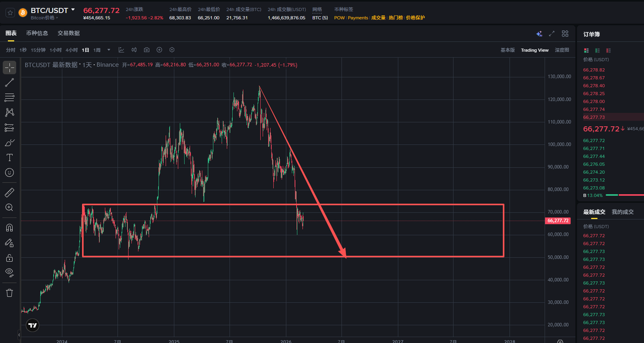This screenshot has height=343, width=644.
Task: Click order book sell price 66,278.00
Action: [x=594, y=101]
